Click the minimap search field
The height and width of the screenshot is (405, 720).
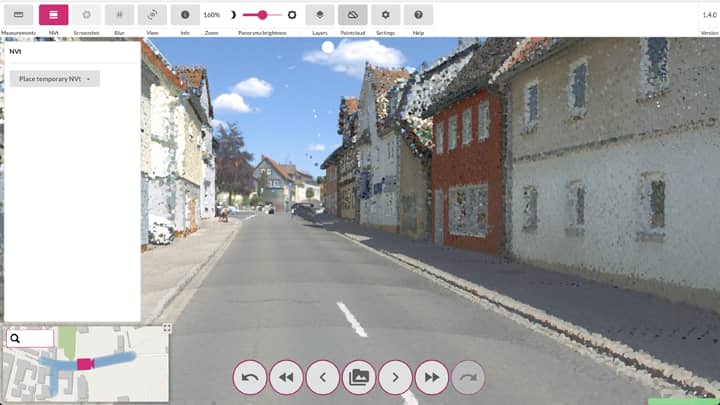30,338
